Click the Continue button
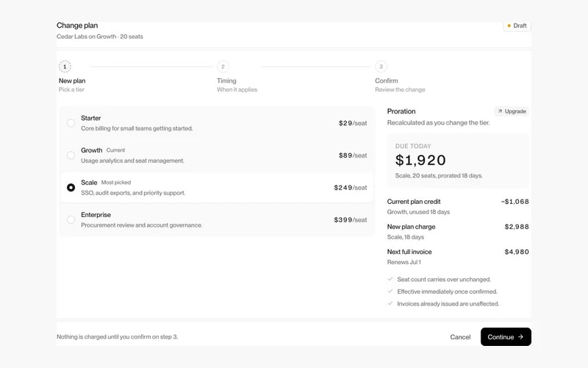The image size is (588, 368). pyautogui.click(x=506, y=337)
